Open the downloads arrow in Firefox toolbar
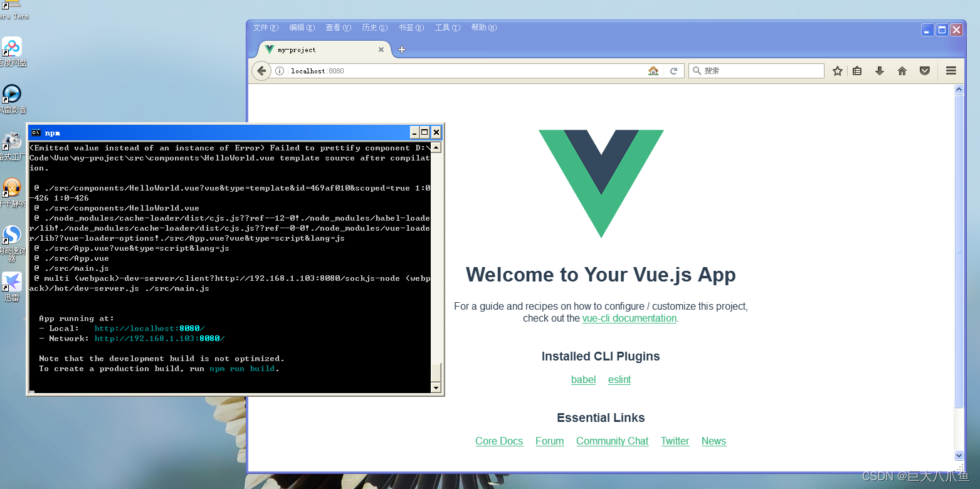 pos(880,71)
